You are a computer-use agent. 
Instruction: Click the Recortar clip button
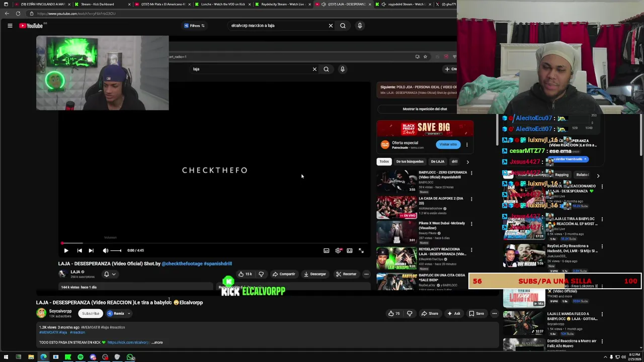coord(346,274)
